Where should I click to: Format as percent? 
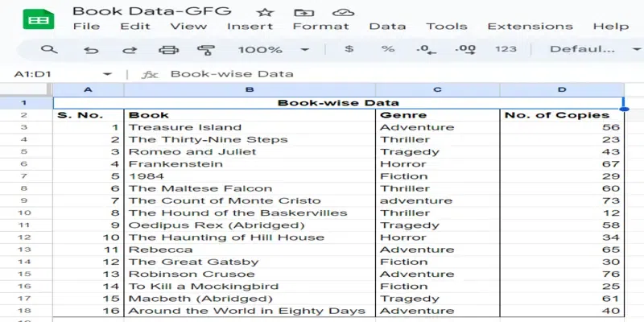point(388,49)
